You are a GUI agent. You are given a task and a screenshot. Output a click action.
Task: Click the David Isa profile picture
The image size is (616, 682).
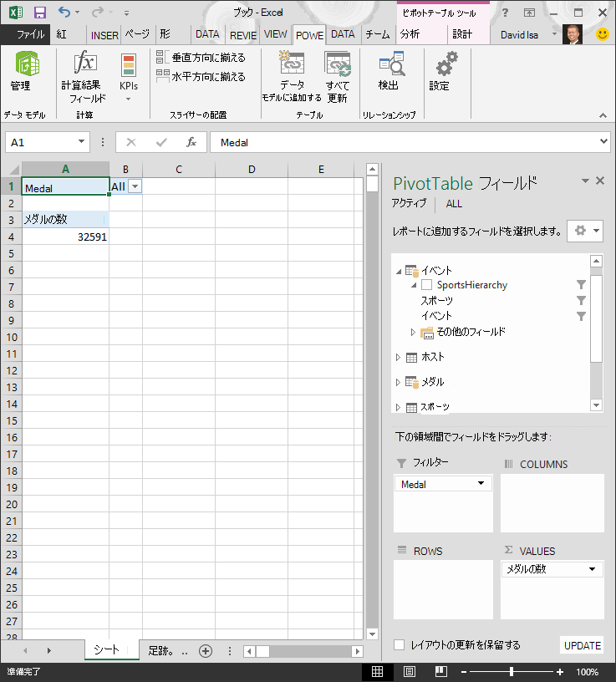click(573, 34)
